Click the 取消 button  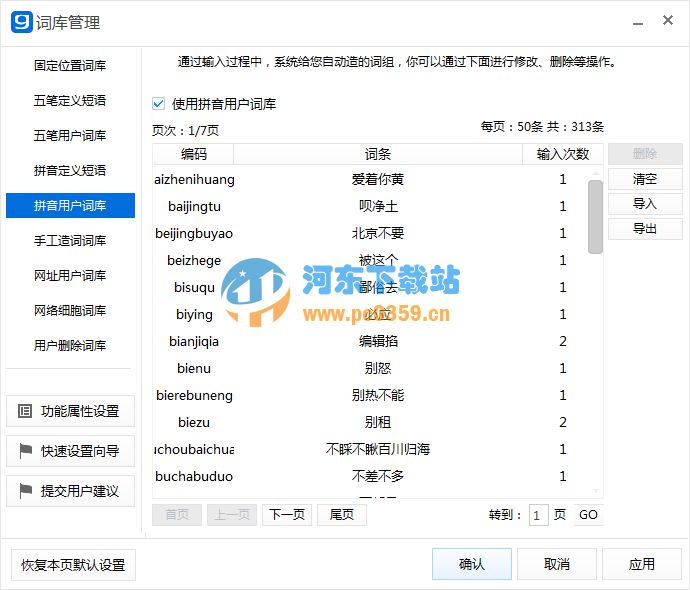(x=557, y=564)
